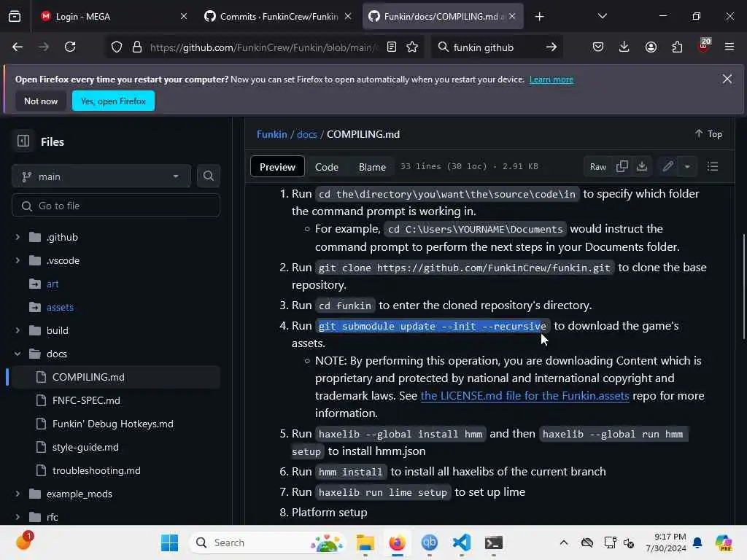Open the main branch selector
The width and height of the screenshot is (747, 560).
(101, 176)
